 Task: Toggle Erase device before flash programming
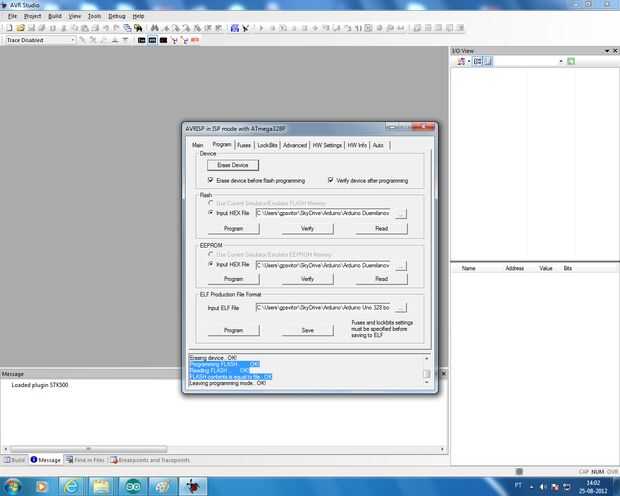[x=211, y=180]
